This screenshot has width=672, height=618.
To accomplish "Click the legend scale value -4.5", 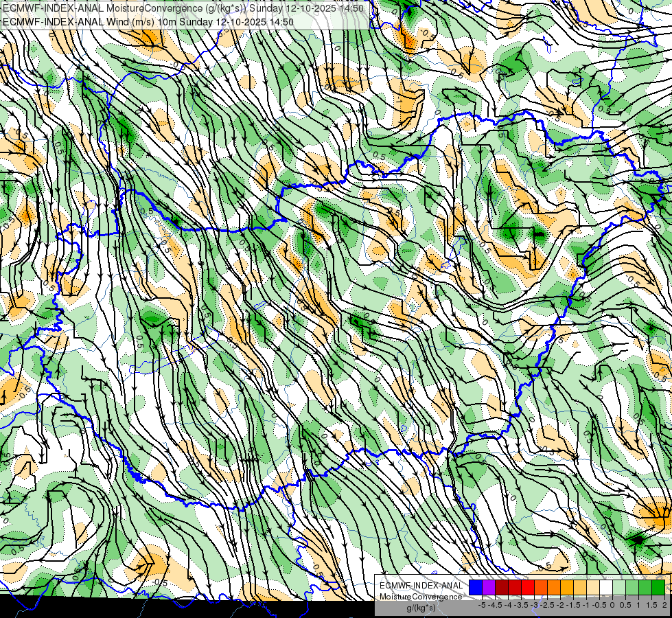I will [495, 605].
